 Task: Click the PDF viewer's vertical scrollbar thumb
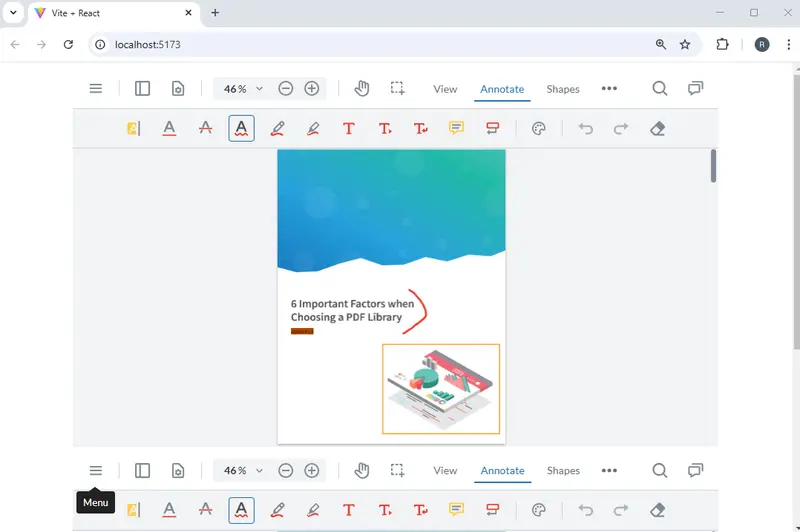point(713,166)
